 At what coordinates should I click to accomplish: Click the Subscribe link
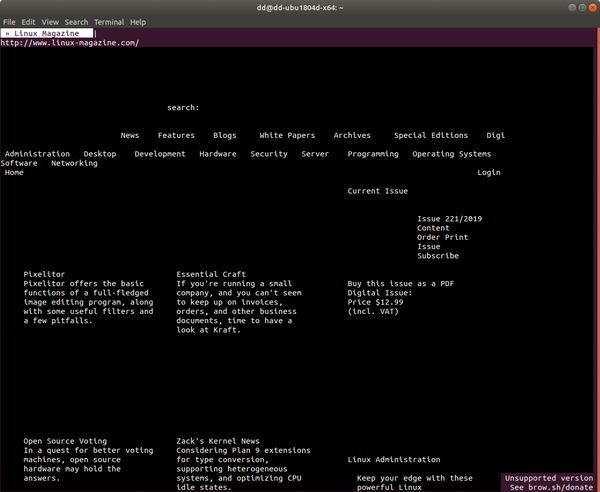pos(438,256)
